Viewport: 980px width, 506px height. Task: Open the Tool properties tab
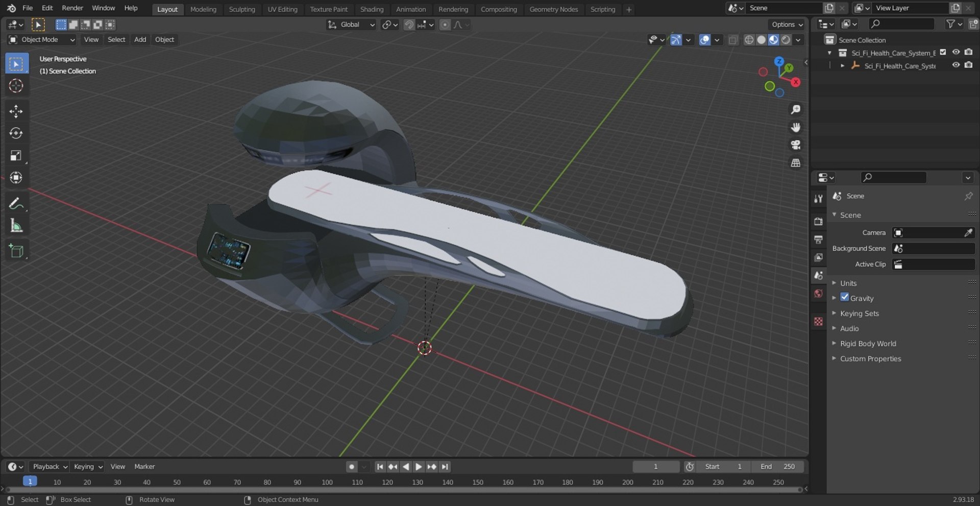pos(818,199)
